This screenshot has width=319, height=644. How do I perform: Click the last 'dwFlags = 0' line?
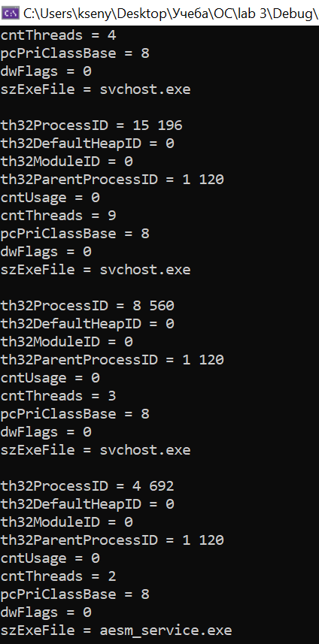pos(46,612)
